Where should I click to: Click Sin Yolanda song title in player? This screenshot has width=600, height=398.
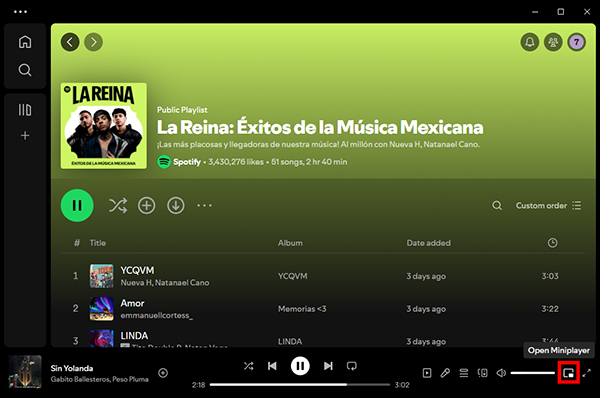click(x=72, y=368)
